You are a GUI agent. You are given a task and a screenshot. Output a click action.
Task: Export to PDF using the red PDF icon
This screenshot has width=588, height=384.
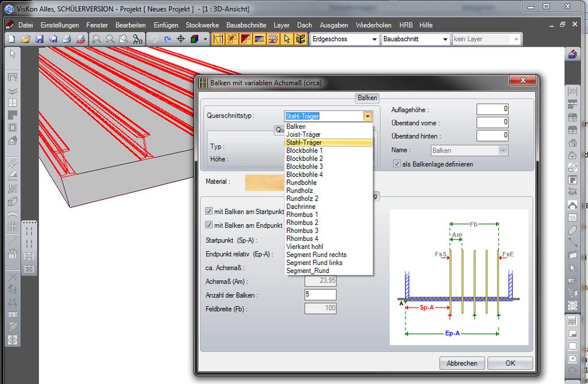pos(80,39)
